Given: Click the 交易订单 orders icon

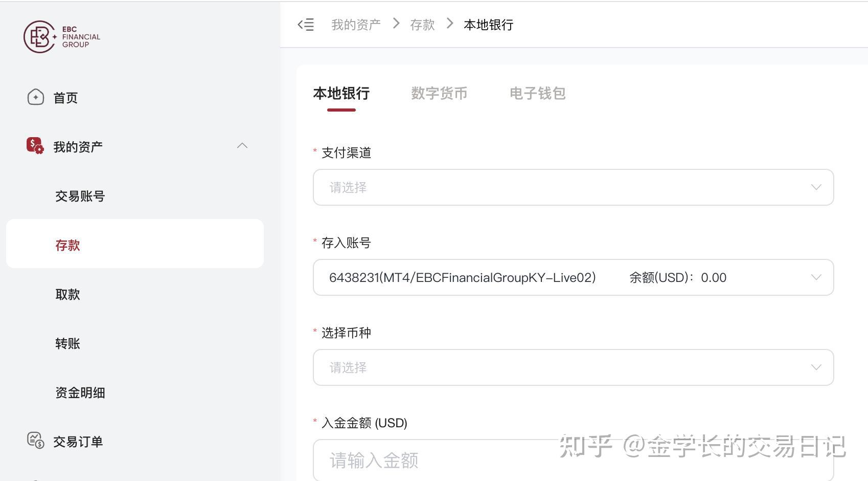Looking at the screenshot, I should (36, 441).
